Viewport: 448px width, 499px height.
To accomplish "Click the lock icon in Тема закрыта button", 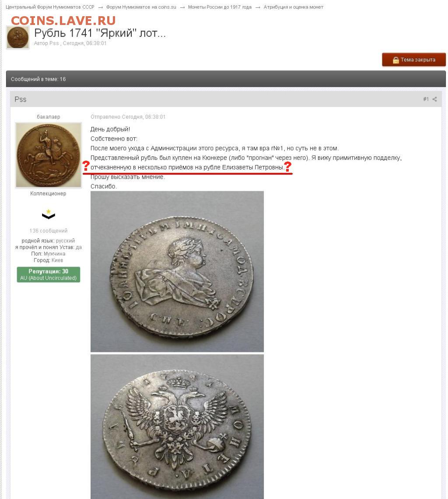I will click(395, 60).
